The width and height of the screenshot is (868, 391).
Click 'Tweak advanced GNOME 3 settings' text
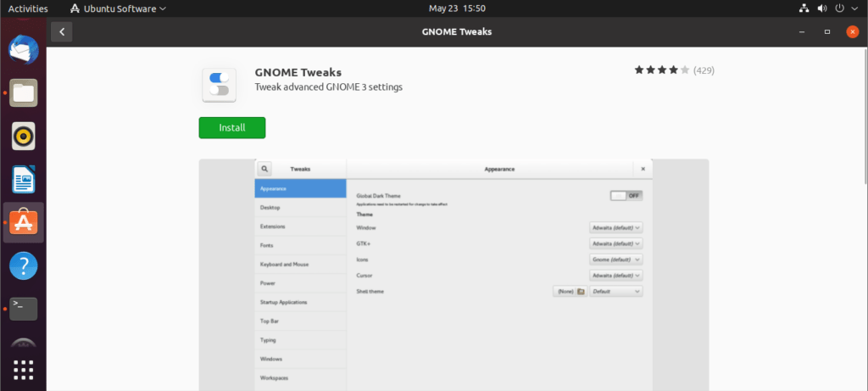pos(328,87)
